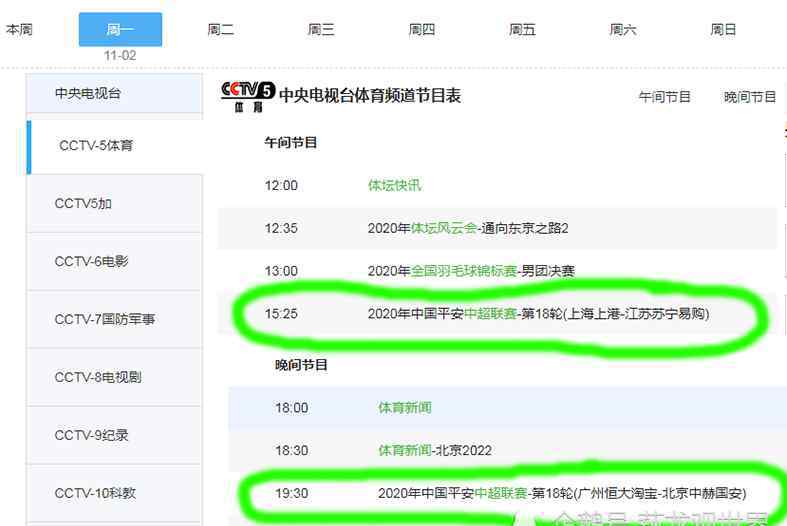Switch to the 周三 tab
This screenshot has width=787, height=526.
(x=321, y=30)
